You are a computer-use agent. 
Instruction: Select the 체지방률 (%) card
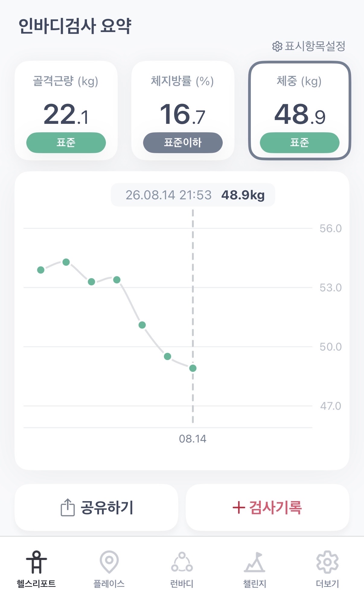tap(183, 111)
